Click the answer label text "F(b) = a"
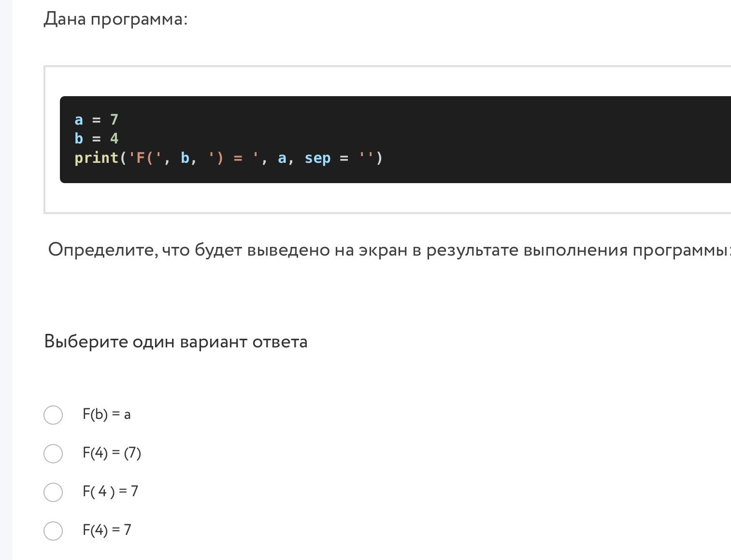Screen dimensions: 731x560 (x=107, y=415)
